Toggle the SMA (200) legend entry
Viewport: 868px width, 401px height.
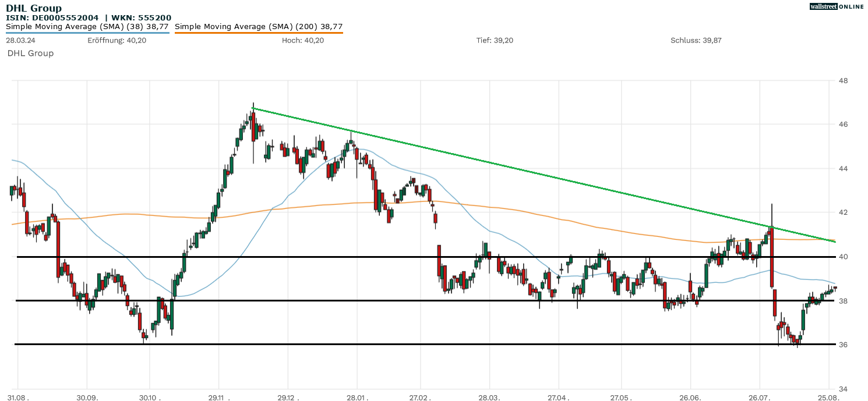pos(259,27)
